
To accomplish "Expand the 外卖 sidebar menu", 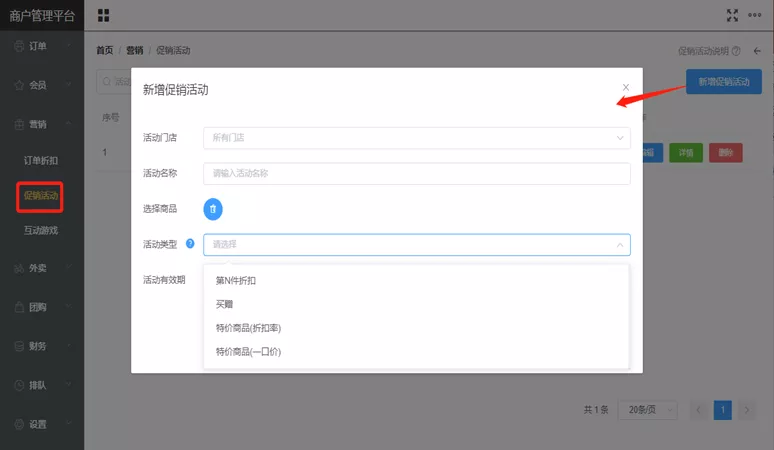I will pos(69,267).
